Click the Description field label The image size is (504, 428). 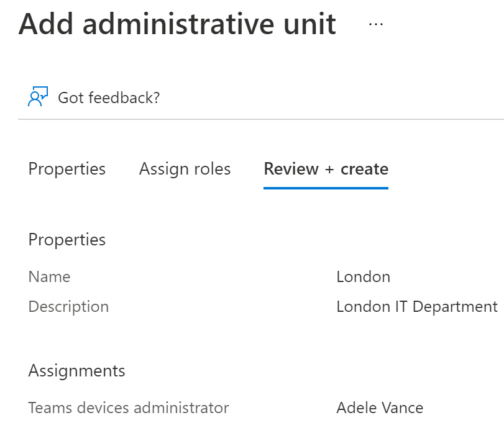pyautogui.click(x=68, y=306)
